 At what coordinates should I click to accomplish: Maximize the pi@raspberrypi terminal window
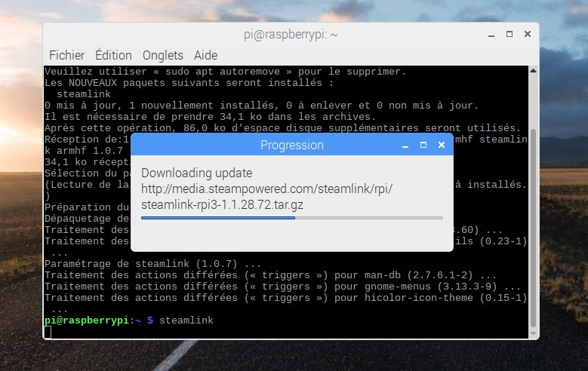tap(509, 34)
